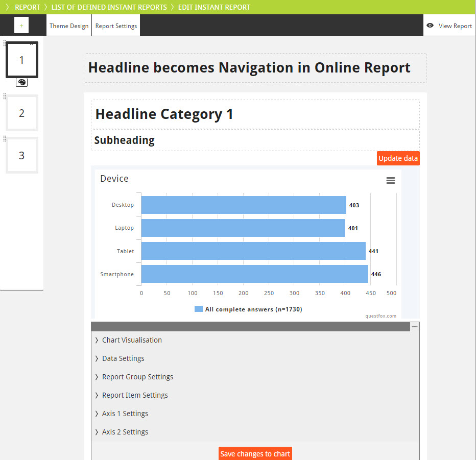Expand the Chart Visualisation section
Image resolution: width=476 pixels, height=460 pixels.
(x=132, y=340)
